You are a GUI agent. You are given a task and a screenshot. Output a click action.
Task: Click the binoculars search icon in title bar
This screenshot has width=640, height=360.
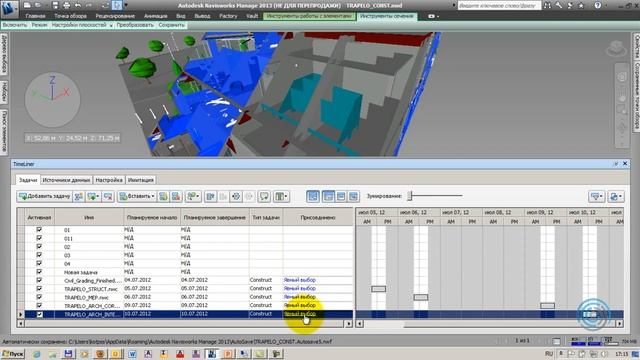547,5
